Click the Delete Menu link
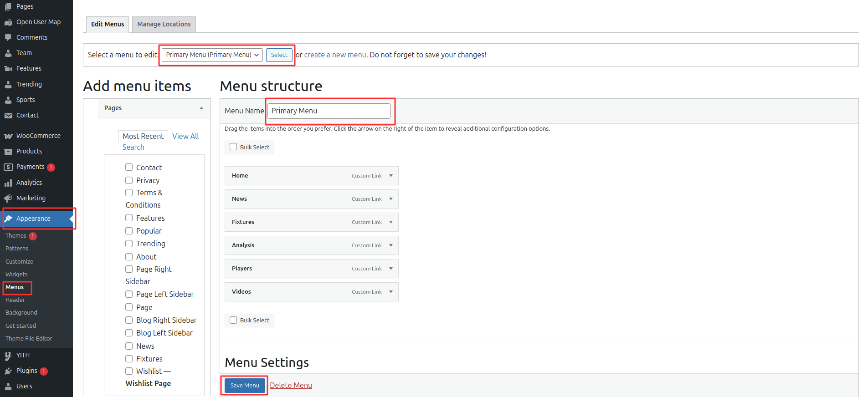The height and width of the screenshot is (397, 868). pos(291,386)
